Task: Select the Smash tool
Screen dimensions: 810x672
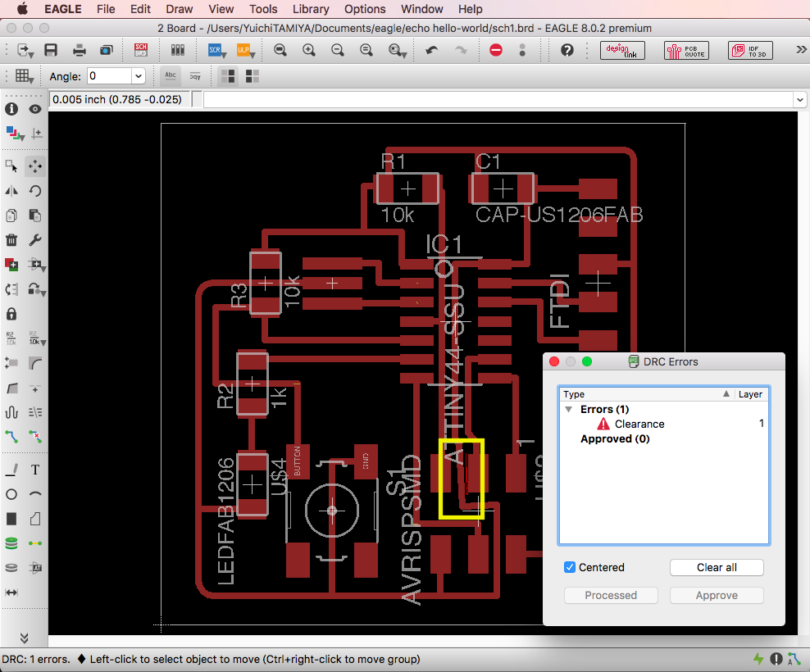Action: [11, 363]
